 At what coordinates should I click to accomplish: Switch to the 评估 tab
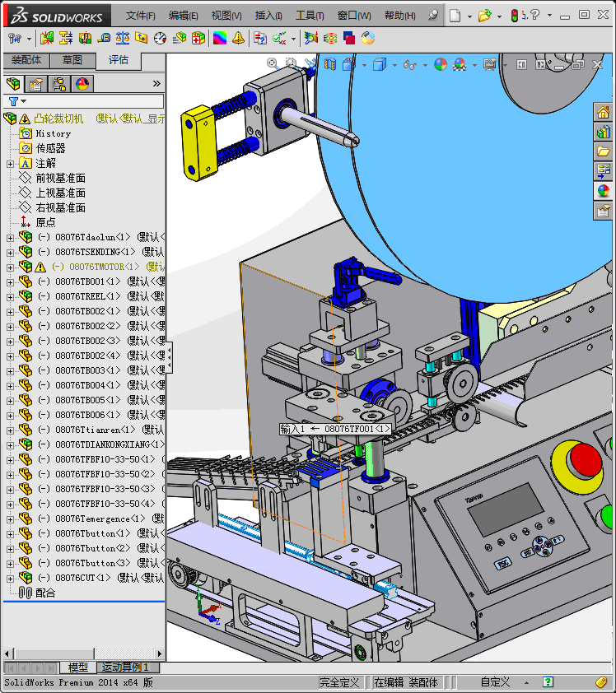[119, 60]
